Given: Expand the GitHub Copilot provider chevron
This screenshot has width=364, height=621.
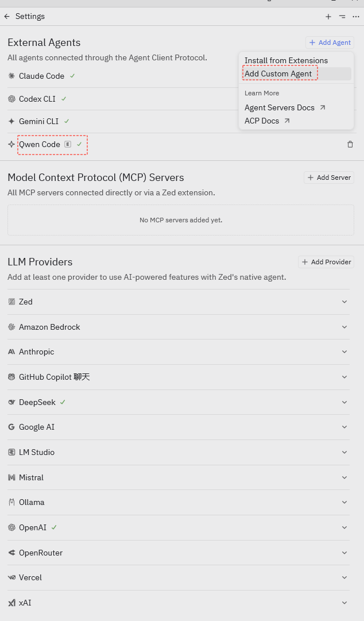Looking at the screenshot, I should tap(344, 377).
